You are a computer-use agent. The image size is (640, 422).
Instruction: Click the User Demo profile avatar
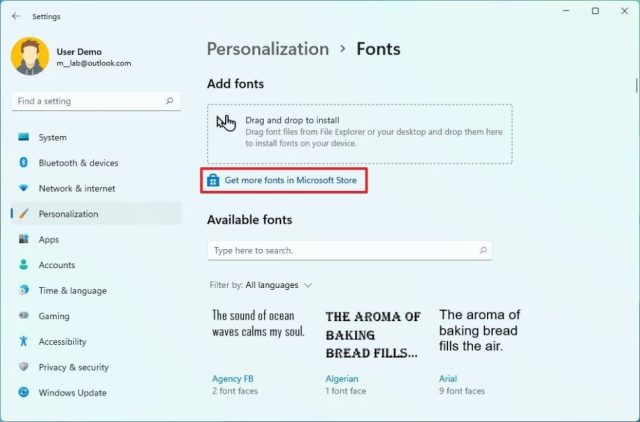(x=30, y=56)
